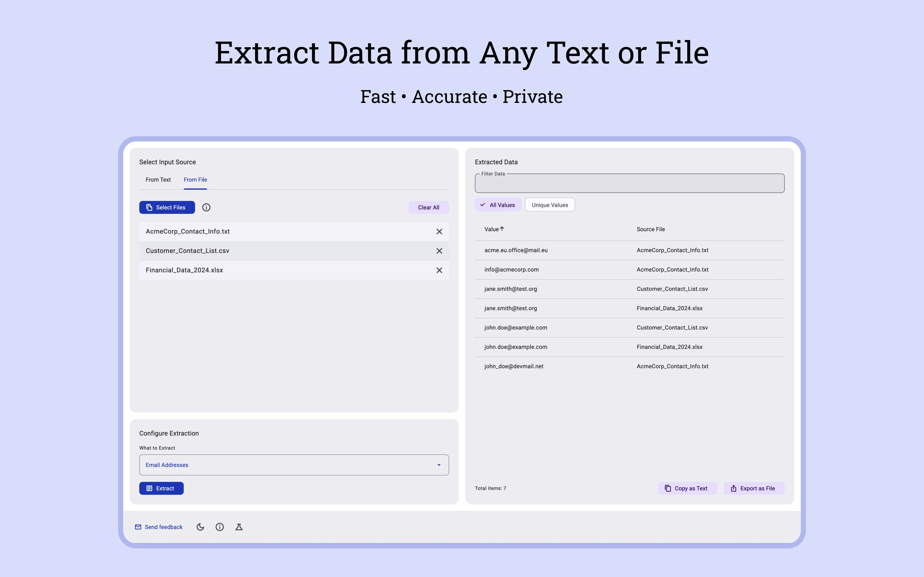Remove Customer_Contact_List.csv with its X icon
The height and width of the screenshot is (577, 924).
click(439, 251)
